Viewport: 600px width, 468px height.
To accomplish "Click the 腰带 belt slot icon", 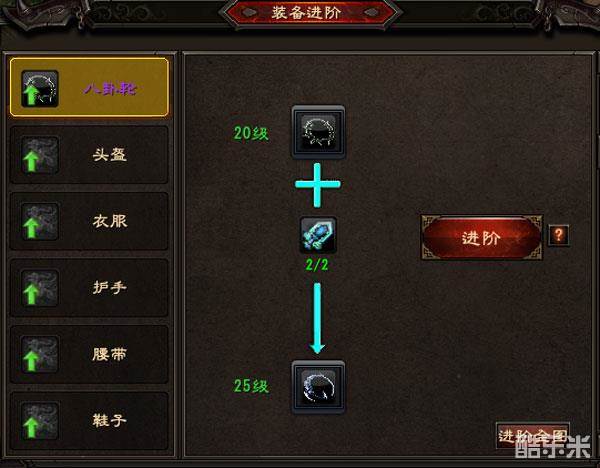I will coord(40,355).
